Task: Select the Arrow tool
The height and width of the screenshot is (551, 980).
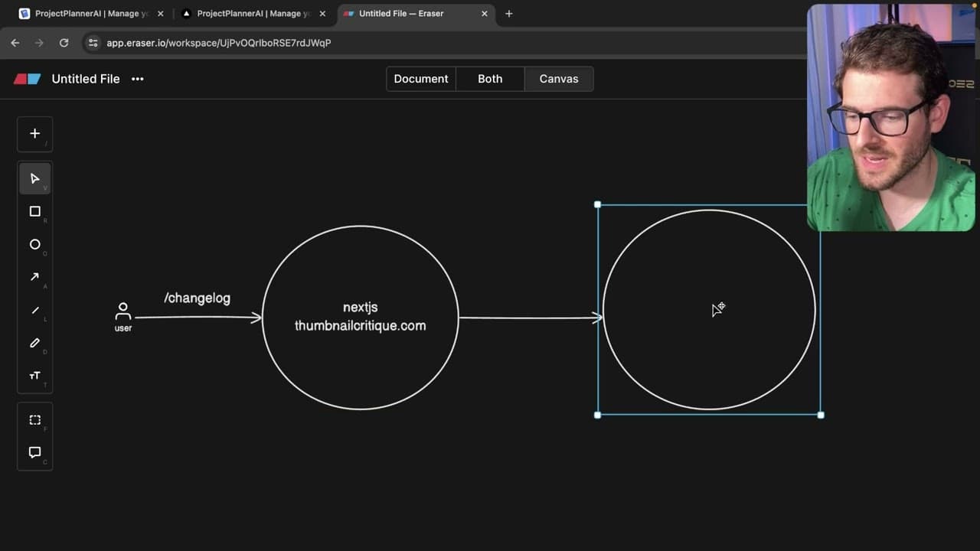Action: tap(34, 277)
